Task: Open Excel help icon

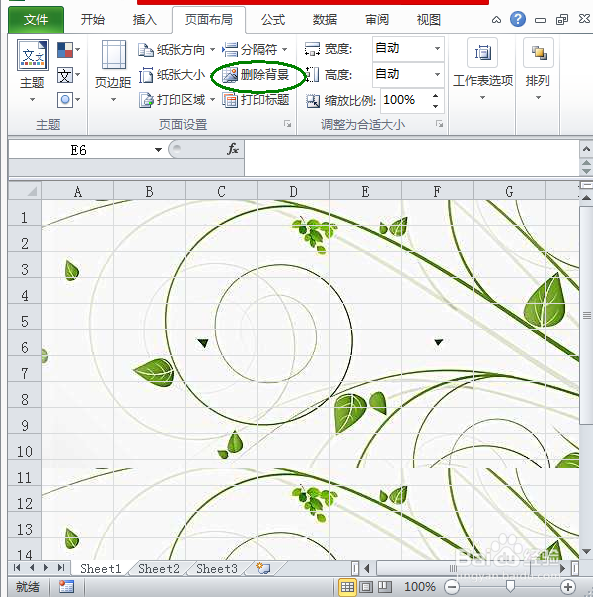Action: (518, 19)
